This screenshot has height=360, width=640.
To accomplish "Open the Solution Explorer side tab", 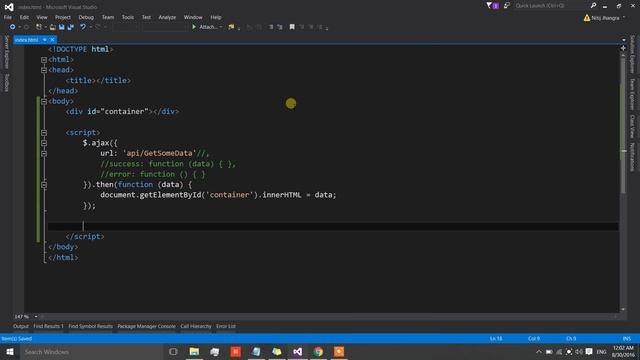I will click(632, 54).
